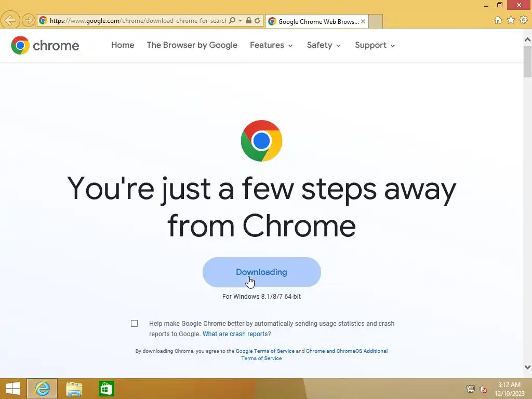
Task: Open IE Favorites star icon
Action: pos(511,20)
